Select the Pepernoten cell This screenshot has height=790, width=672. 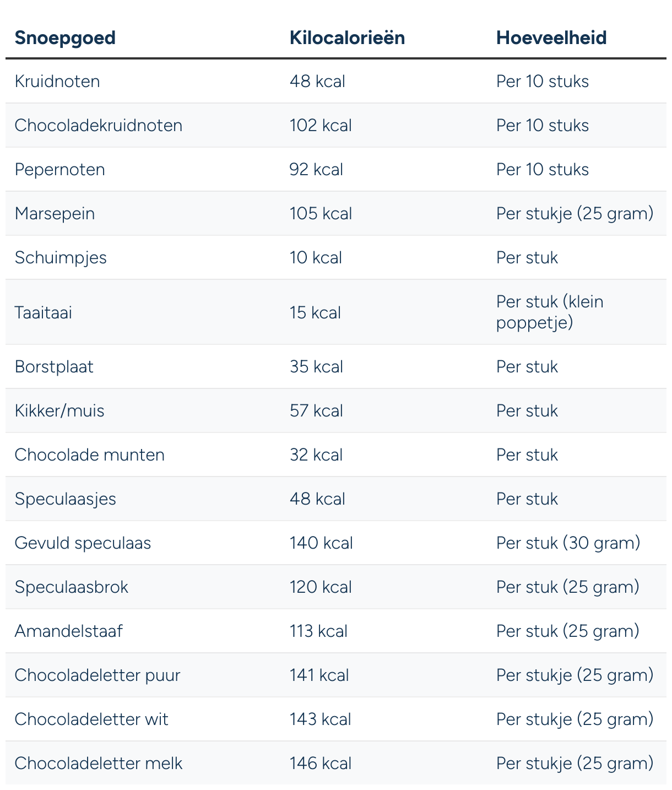pos(60,170)
